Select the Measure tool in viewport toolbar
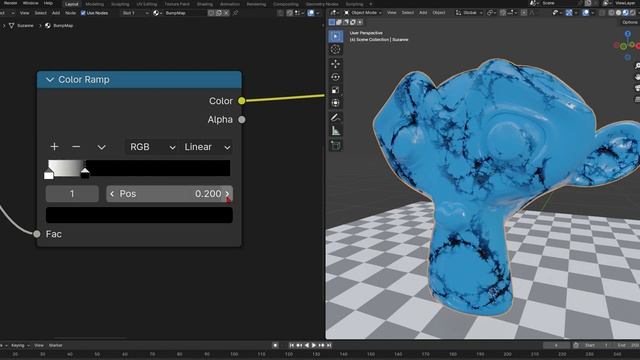640x360 pixels. pyautogui.click(x=336, y=131)
